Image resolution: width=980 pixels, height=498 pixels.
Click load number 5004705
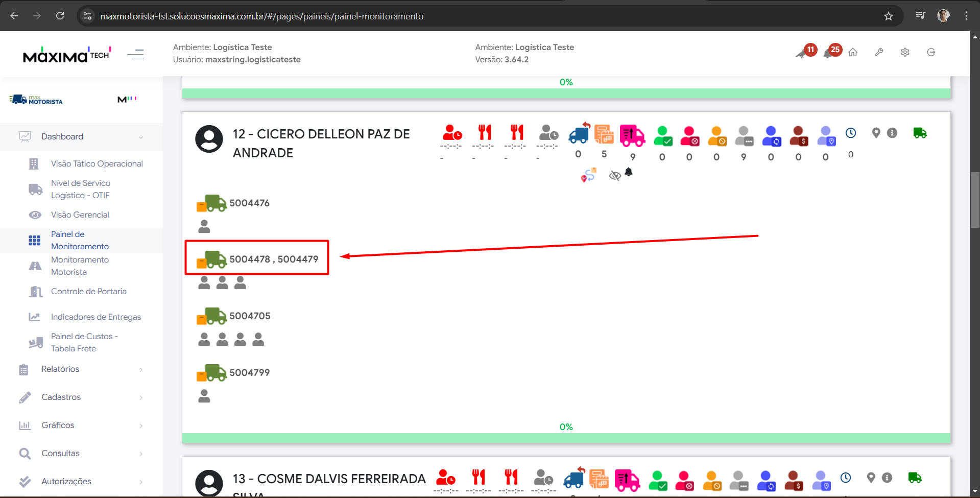pos(250,316)
